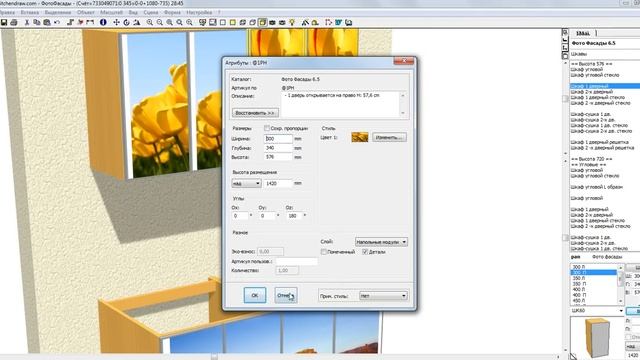Screen dimensions: 640x360
Task: Open the Сцена menu
Action: [x=151, y=13]
